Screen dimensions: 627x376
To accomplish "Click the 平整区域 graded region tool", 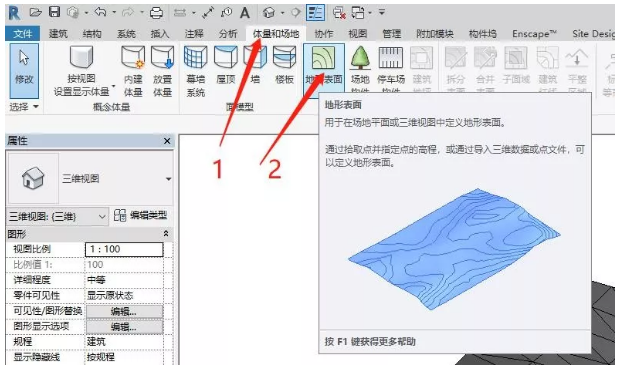I will pyautogui.click(x=577, y=69).
